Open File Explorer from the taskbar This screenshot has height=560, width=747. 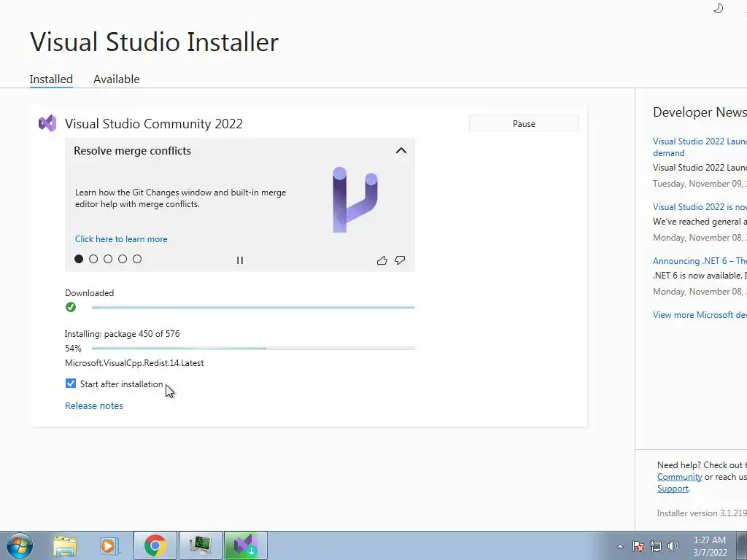coord(64,545)
